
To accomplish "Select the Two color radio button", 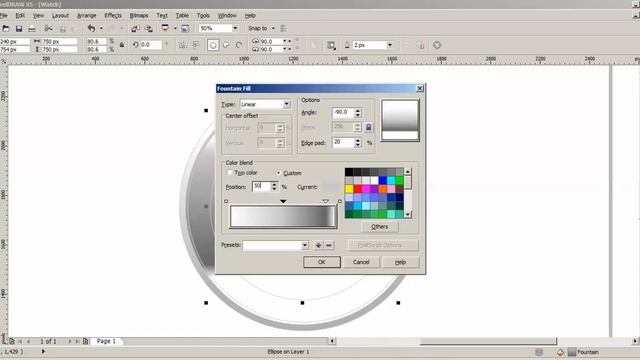I will point(229,173).
